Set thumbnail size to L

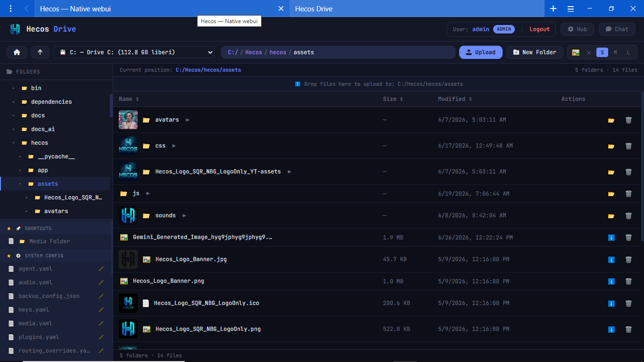pos(628,52)
